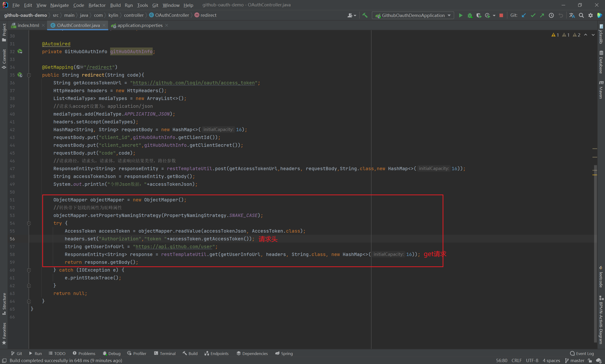Screen dimensions: 605x364
Task: Toggle the Maven side panel
Action: [601, 90]
